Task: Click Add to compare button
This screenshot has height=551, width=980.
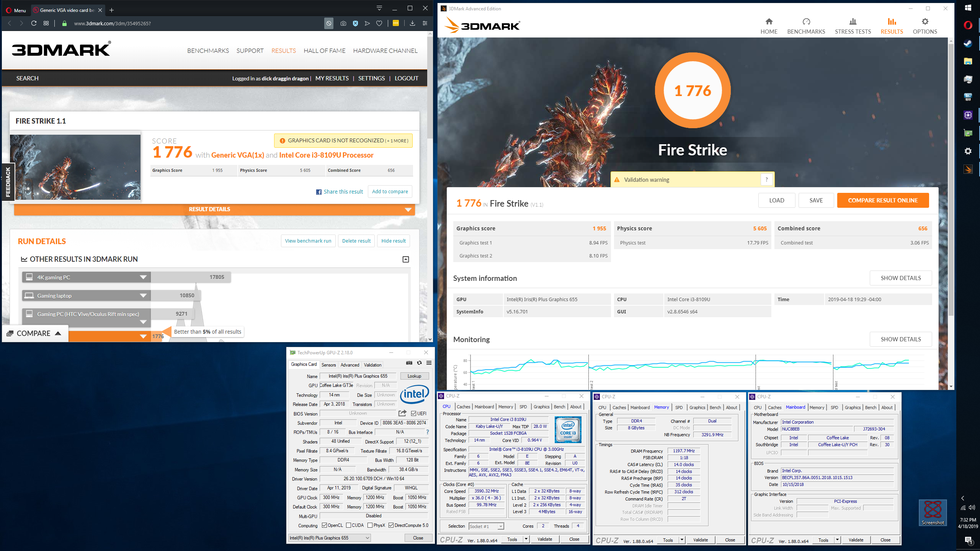Action: pos(390,192)
